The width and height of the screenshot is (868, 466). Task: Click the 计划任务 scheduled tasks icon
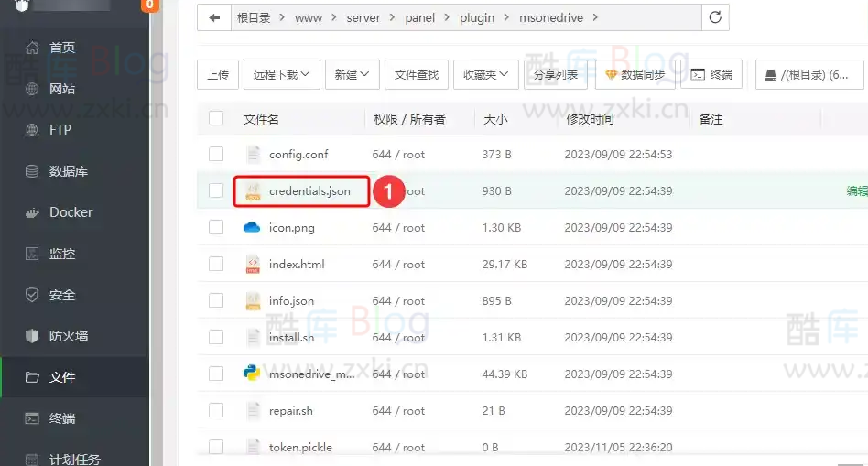coord(32,460)
